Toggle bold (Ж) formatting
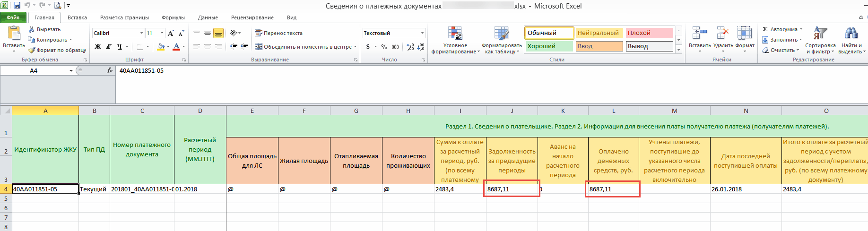 coord(98,47)
